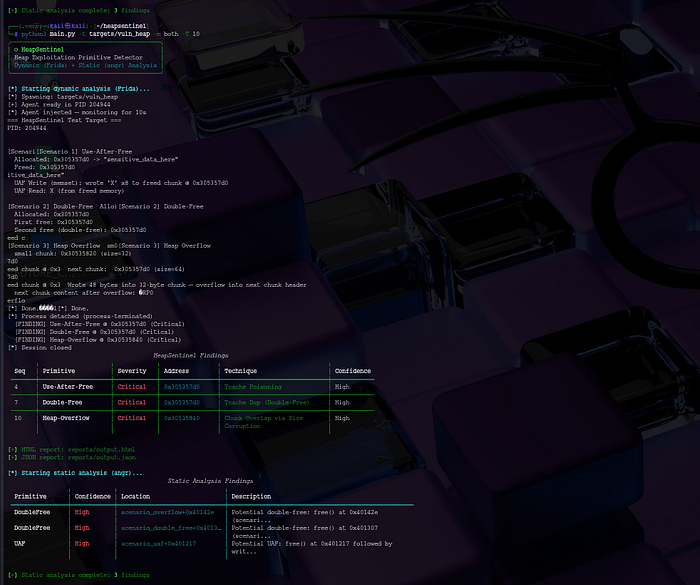This screenshot has height=585, width=700.
Task: Click 'small chunk: 0x30535820 (size=32)' line
Action: (73, 254)
